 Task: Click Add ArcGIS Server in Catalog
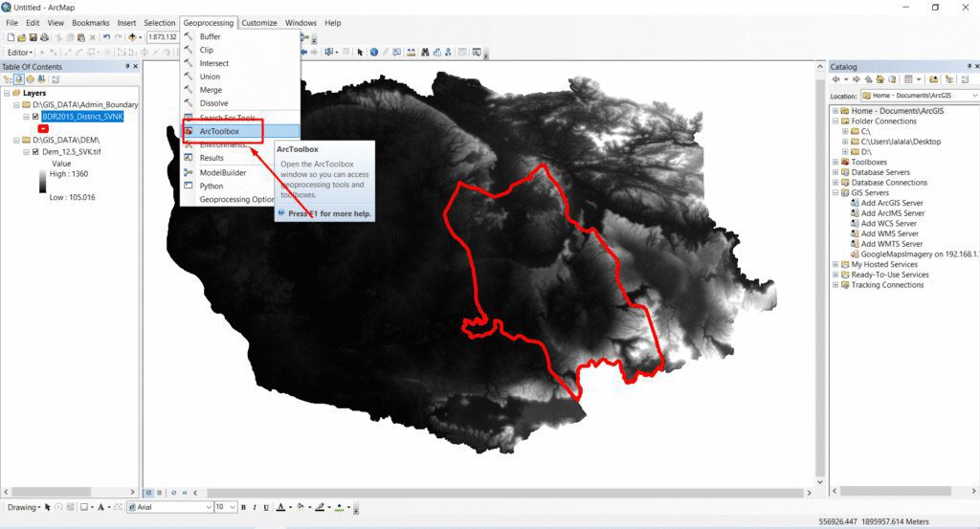pyautogui.click(x=892, y=203)
